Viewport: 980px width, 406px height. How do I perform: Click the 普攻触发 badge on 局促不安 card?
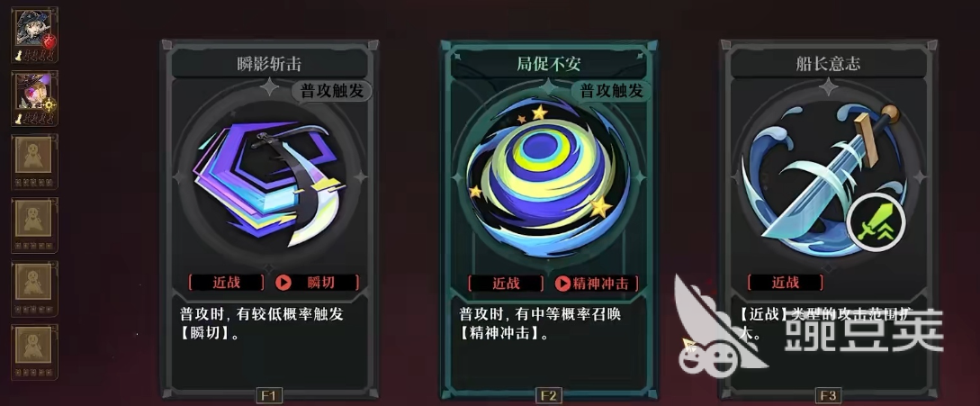tap(611, 91)
